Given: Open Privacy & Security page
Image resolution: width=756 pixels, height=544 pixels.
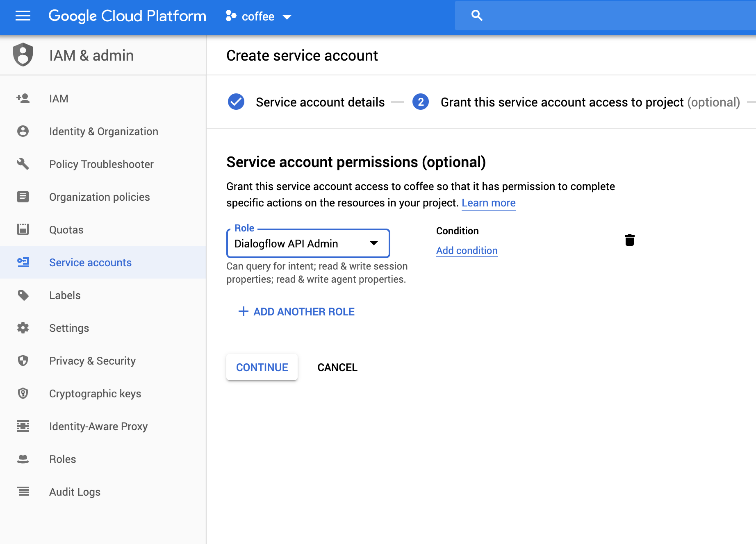Looking at the screenshot, I should tap(103, 360).
